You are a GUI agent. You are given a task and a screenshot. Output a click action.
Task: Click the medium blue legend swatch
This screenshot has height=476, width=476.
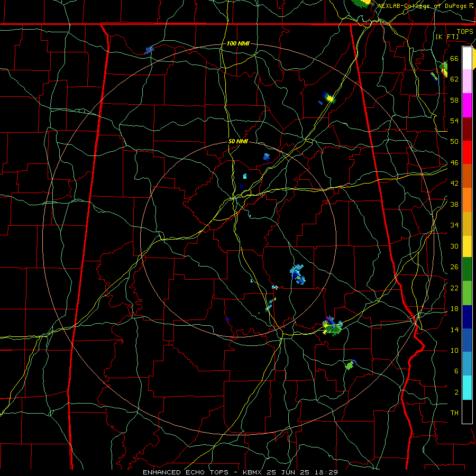pyautogui.click(x=467, y=340)
